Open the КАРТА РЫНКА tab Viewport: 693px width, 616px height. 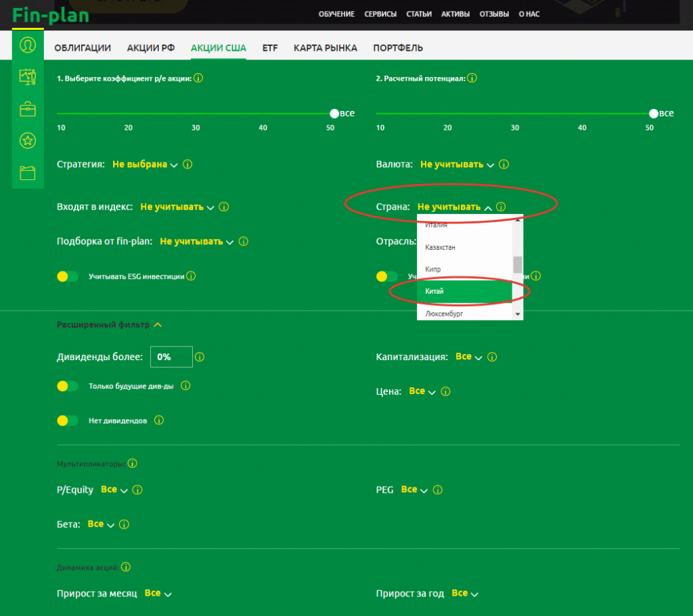(326, 48)
